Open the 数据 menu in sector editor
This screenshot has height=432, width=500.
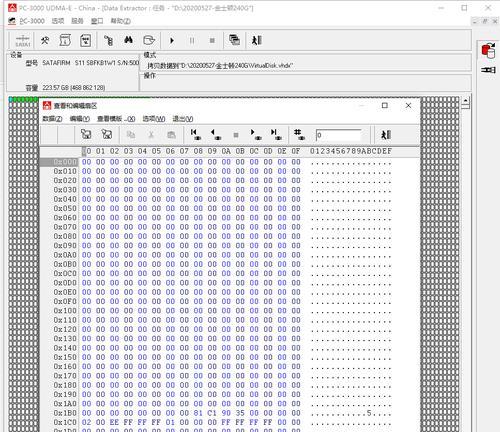52,119
